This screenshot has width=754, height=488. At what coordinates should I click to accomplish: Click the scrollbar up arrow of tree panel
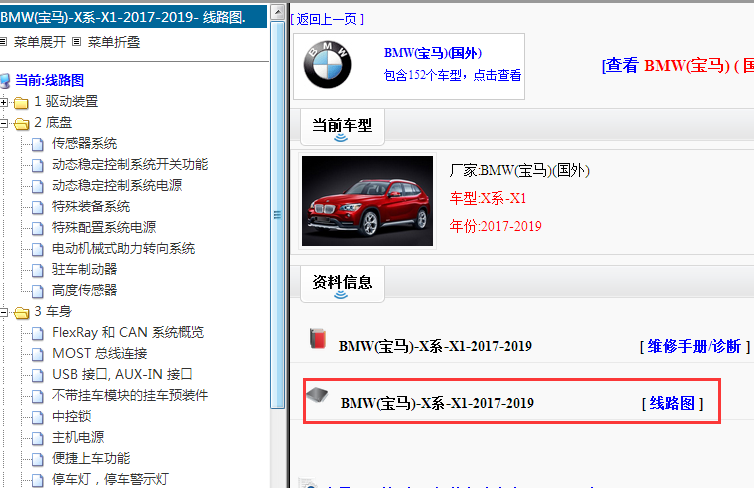pos(277,12)
